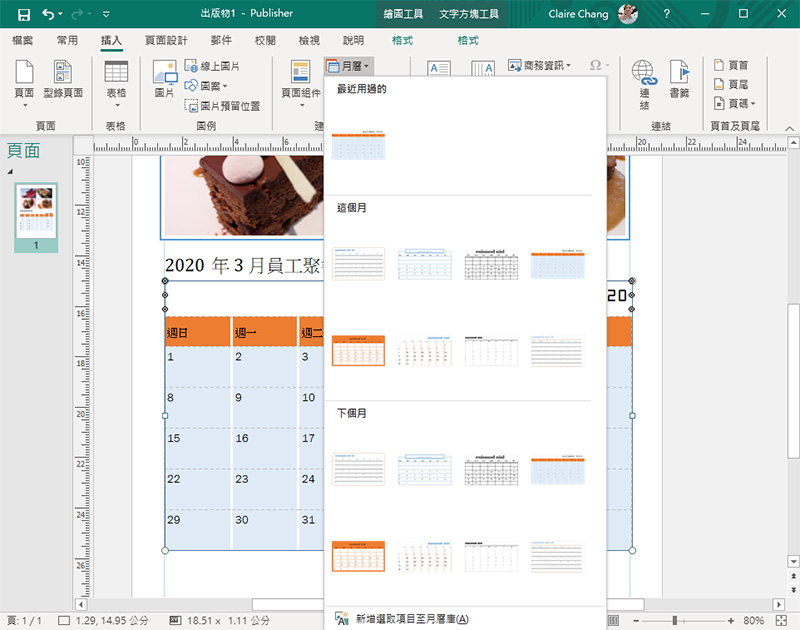The width and height of the screenshot is (800, 630).
Task: Click 線上圖片 button
Action: [212, 66]
